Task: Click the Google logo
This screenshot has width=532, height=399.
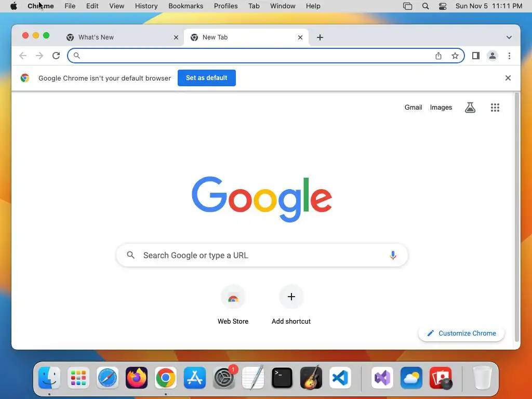Action: point(262,199)
